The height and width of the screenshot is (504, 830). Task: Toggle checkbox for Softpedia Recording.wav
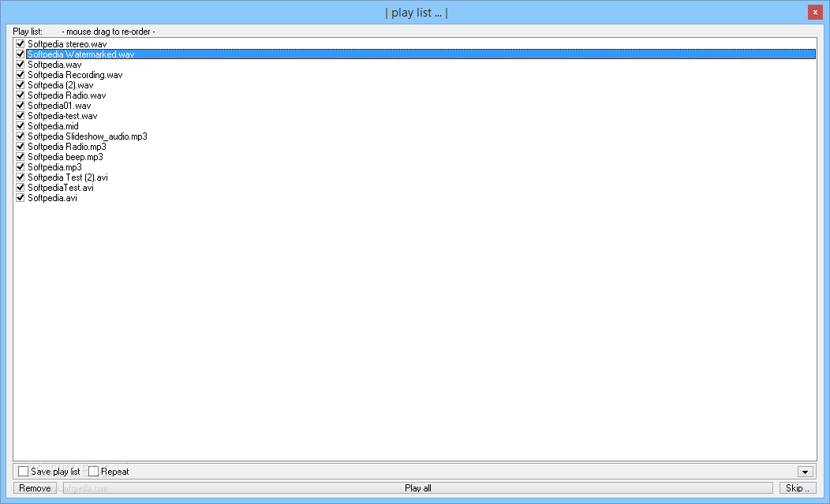(20, 75)
